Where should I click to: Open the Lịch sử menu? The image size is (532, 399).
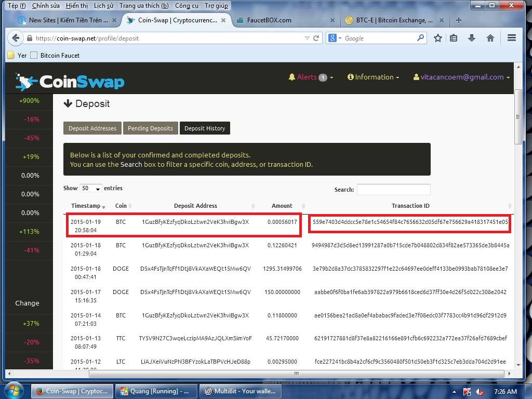coord(103,6)
